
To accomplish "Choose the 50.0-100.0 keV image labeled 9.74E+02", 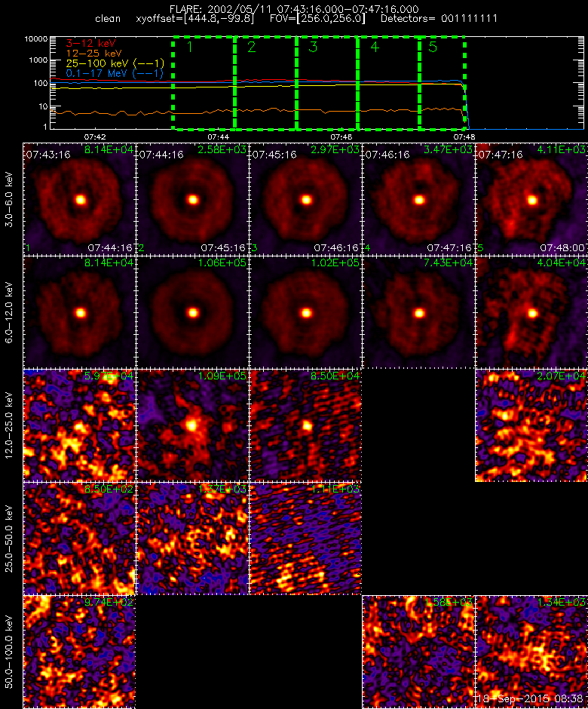I will [79, 652].
